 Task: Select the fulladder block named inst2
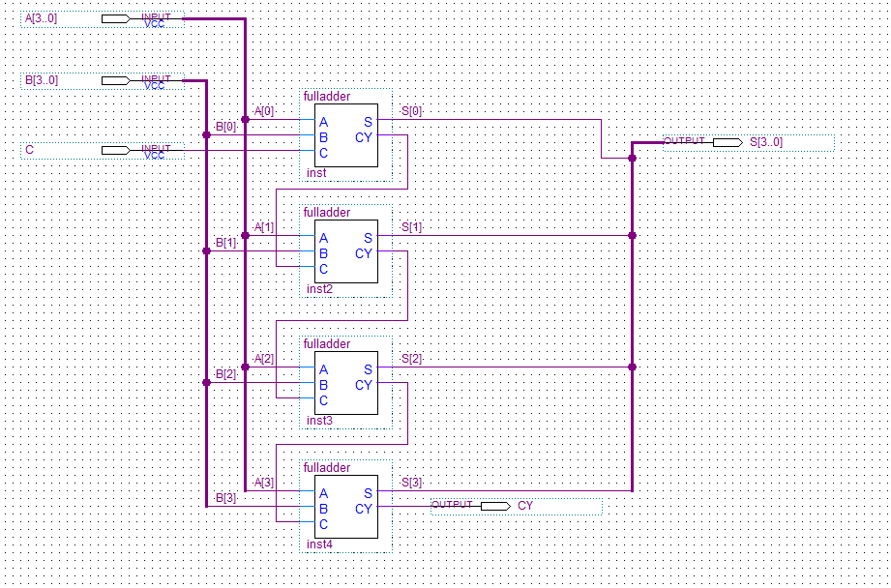pos(346,251)
